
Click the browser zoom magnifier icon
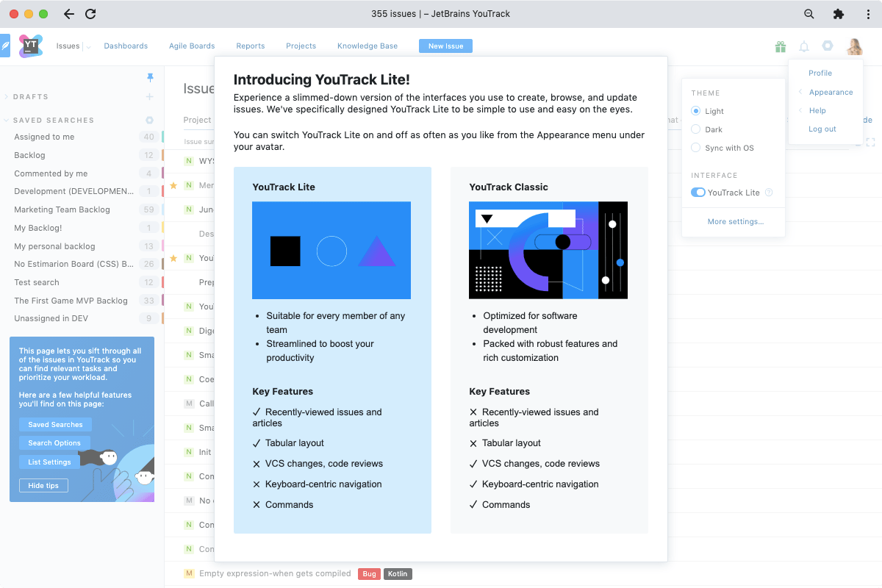pyautogui.click(x=809, y=14)
